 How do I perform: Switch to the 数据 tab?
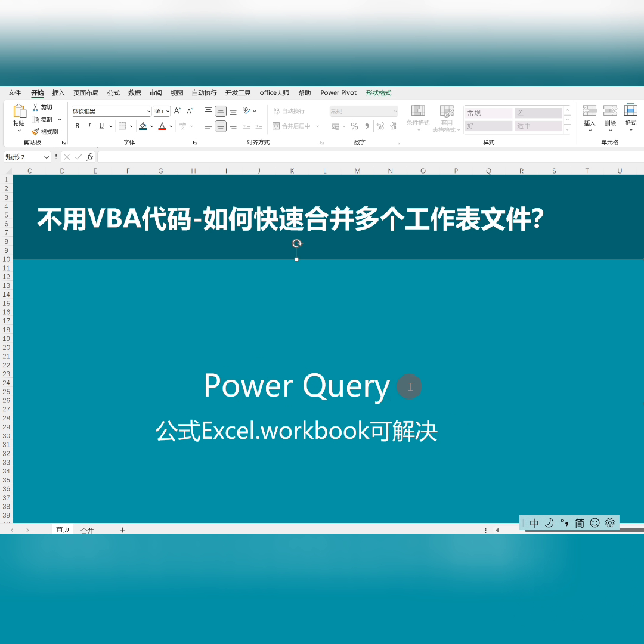[135, 93]
